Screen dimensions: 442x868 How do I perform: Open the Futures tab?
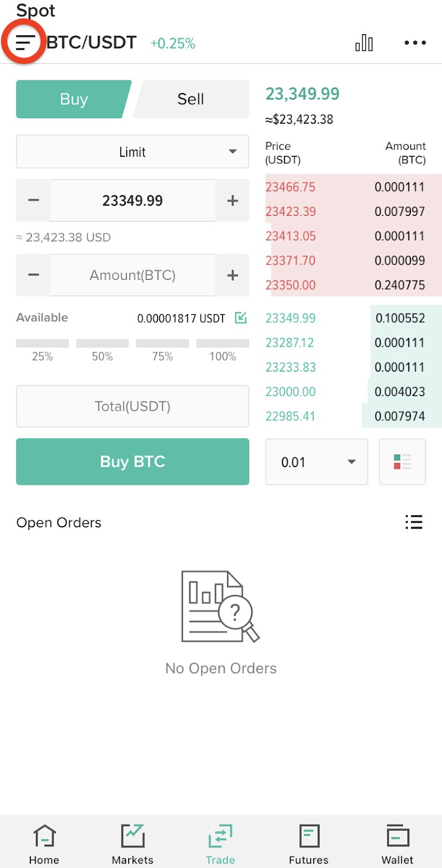pos(308,844)
